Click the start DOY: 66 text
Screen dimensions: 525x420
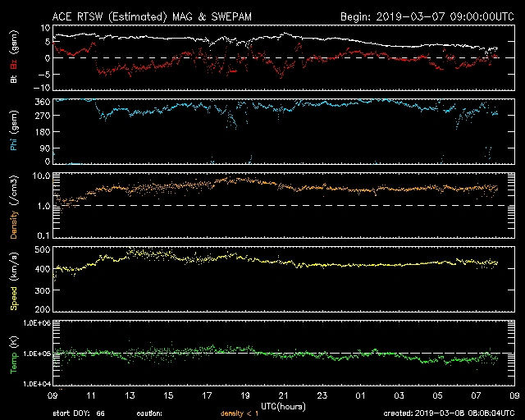coord(79,413)
